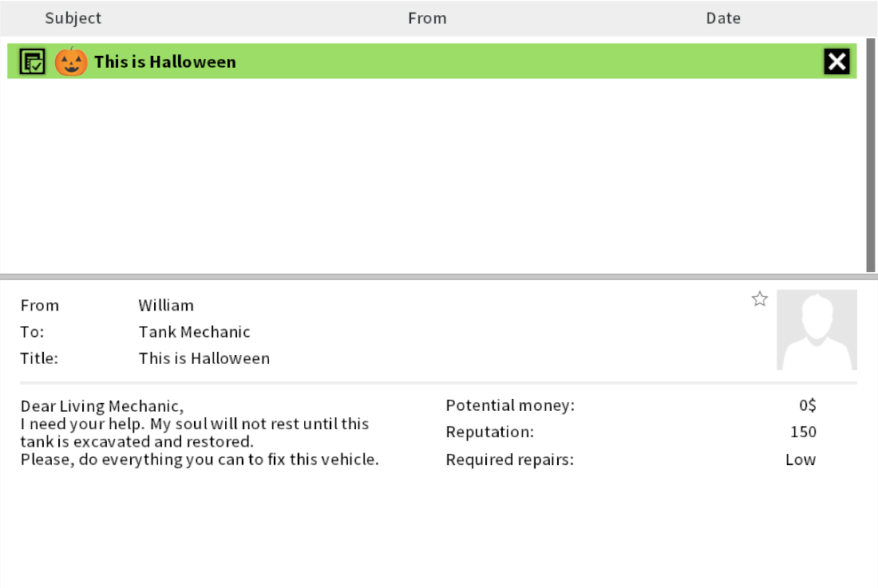The height and width of the screenshot is (588, 878).
Task: Click the sender name William
Action: [166, 306]
